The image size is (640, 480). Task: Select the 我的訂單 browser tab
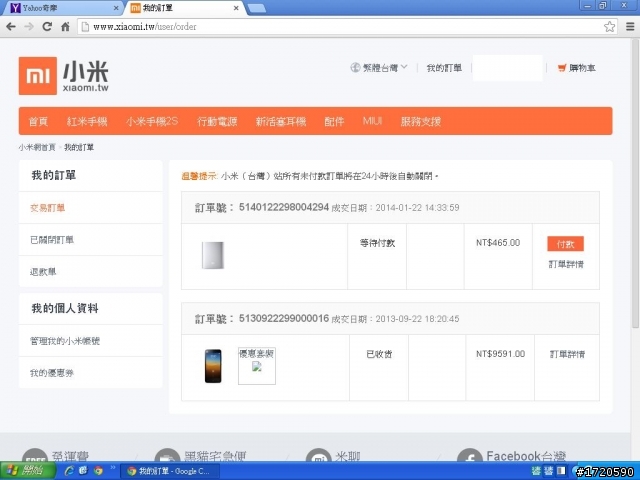[186, 8]
